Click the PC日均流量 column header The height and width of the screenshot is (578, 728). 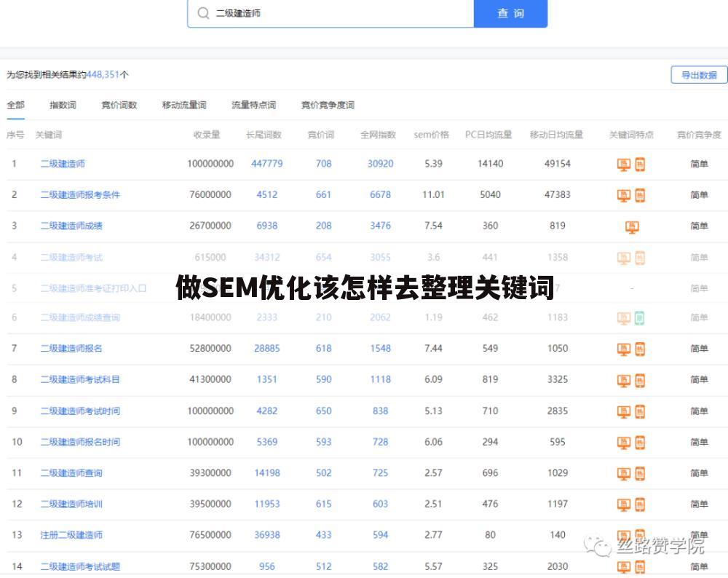(x=488, y=135)
